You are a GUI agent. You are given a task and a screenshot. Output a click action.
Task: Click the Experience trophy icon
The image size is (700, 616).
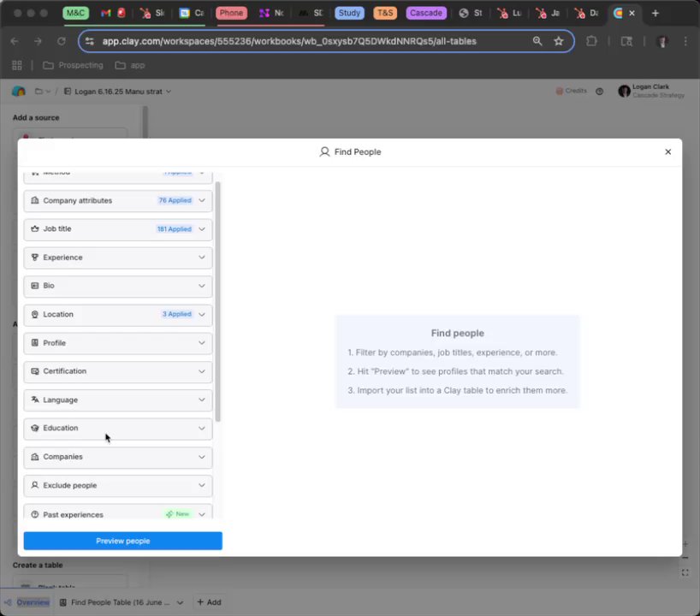(35, 258)
